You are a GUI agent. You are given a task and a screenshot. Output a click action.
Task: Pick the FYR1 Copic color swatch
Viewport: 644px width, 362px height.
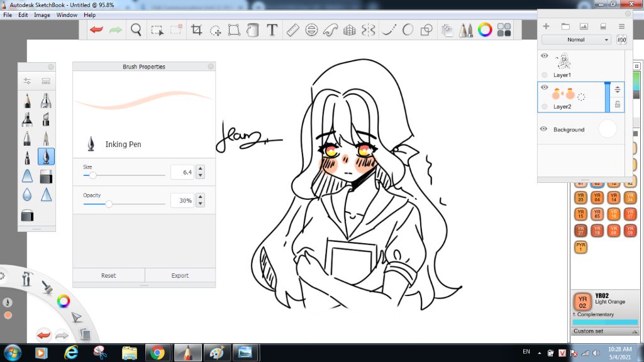[x=580, y=247]
